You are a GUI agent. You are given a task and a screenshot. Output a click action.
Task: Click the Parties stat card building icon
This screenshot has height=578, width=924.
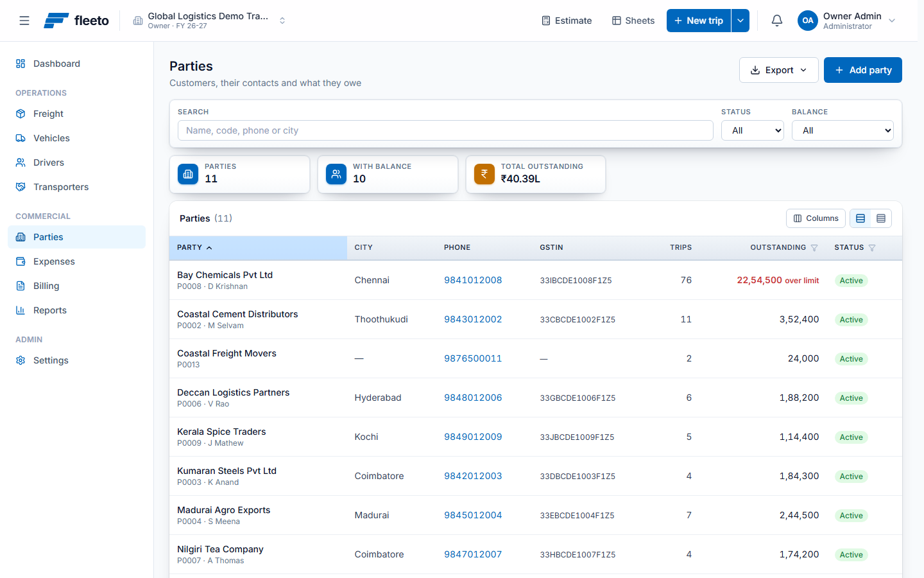pyautogui.click(x=188, y=174)
